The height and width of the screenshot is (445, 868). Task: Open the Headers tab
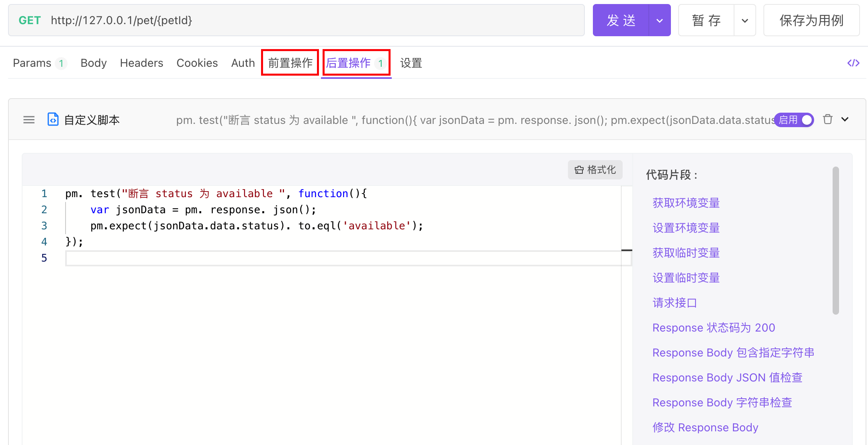click(x=142, y=63)
